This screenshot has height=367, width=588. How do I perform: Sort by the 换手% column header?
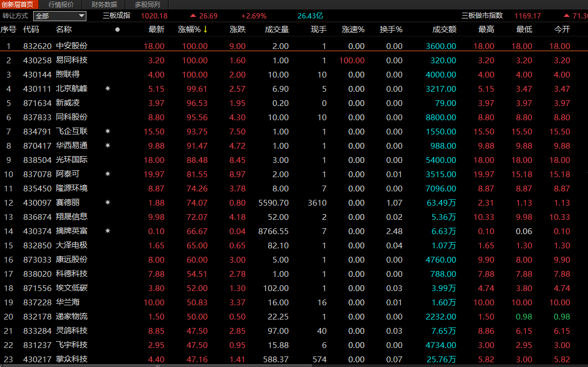coord(391,30)
